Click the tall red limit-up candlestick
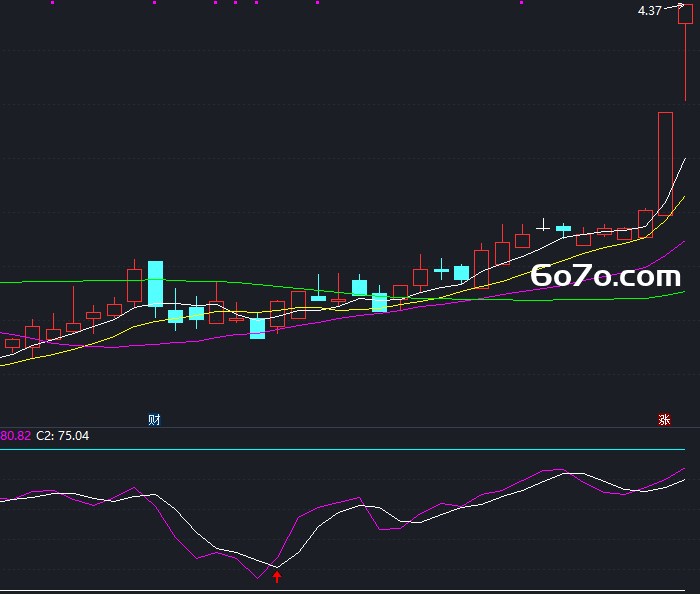The image size is (700, 594). pyautogui.click(x=665, y=164)
